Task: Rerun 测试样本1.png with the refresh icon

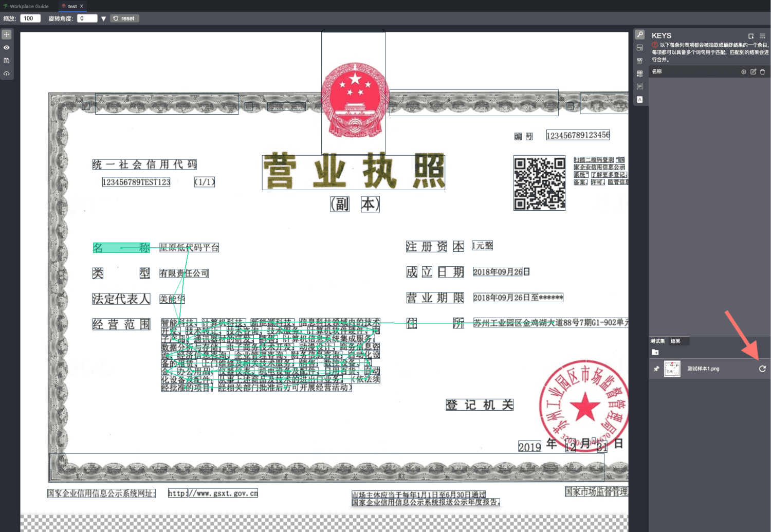Action: pos(762,369)
